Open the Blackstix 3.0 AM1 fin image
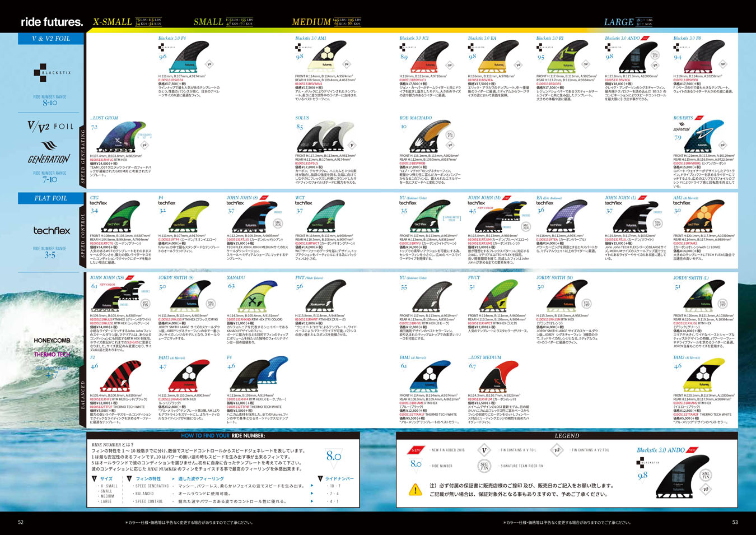 coord(324,58)
